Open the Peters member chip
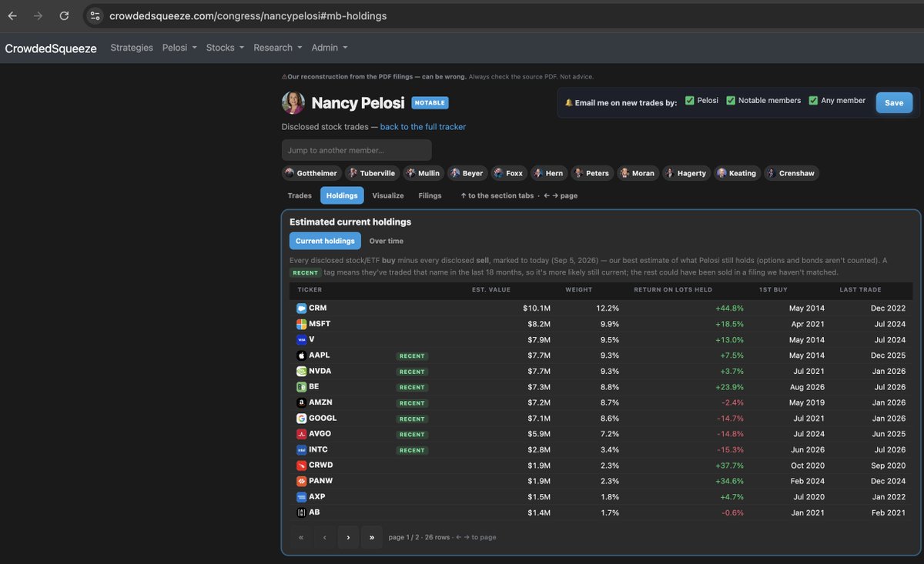This screenshot has height=564, width=924. pos(592,173)
